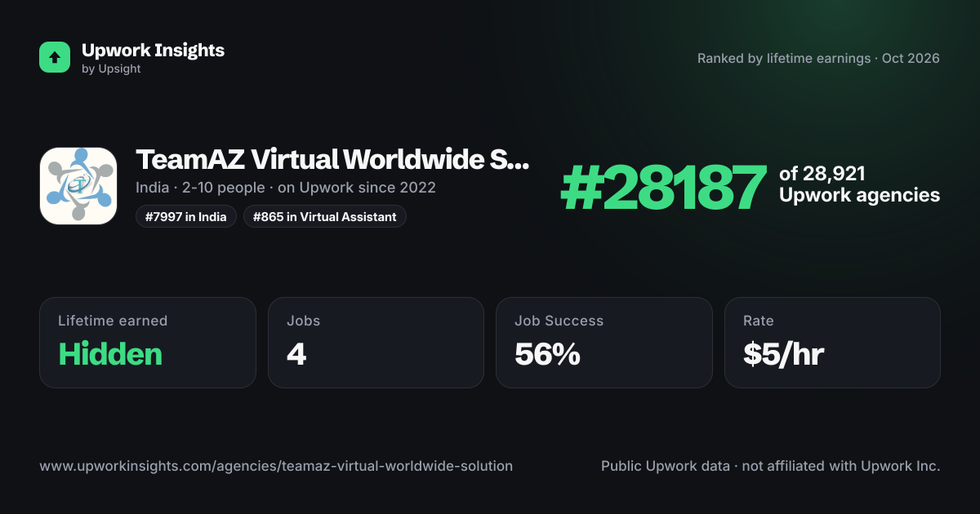Select the 'by Upsight' subtitle
The image size is (980, 514).
111,69
